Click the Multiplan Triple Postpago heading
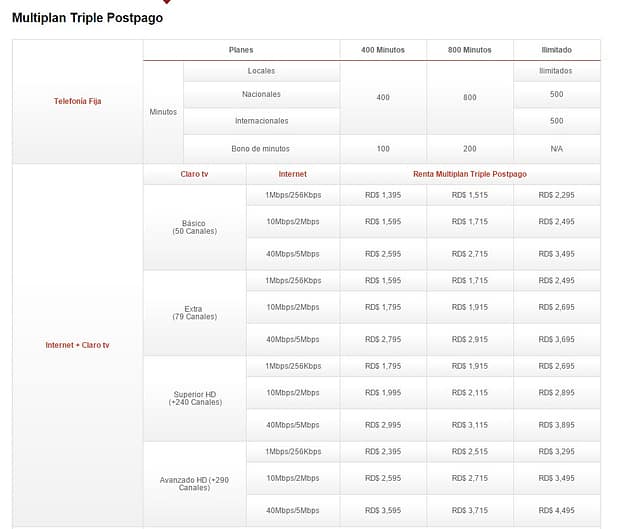 point(87,18)
